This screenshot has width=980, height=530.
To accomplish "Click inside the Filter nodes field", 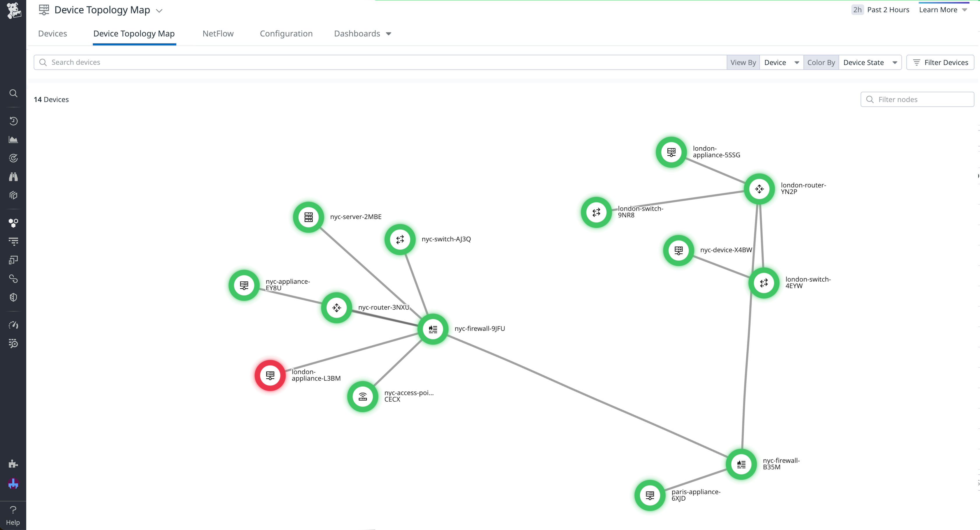I will click(x=916, y=99).
